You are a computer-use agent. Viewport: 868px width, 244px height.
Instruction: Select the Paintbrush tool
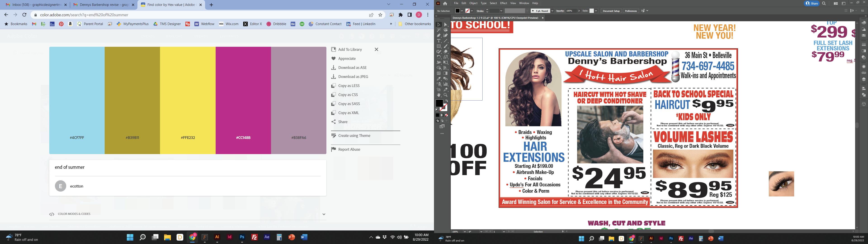pyautogui.click(x=446, y=46)
